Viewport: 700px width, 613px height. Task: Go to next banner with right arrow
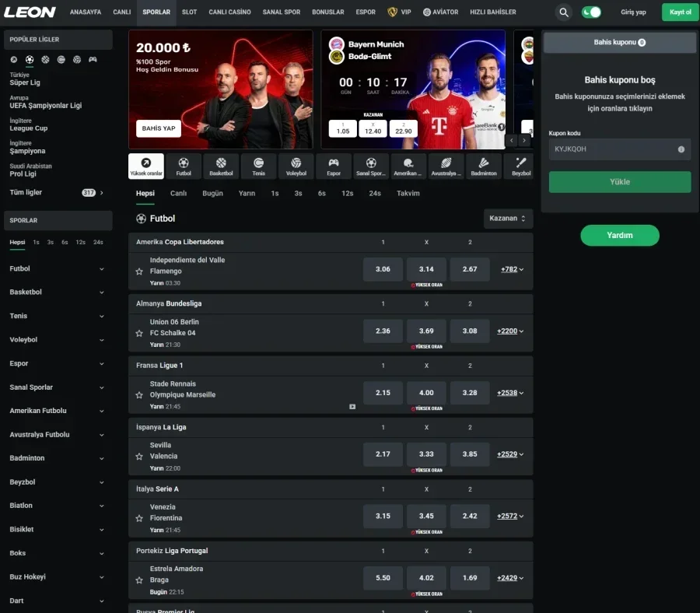pyautogui.click(x=524, y=141)
